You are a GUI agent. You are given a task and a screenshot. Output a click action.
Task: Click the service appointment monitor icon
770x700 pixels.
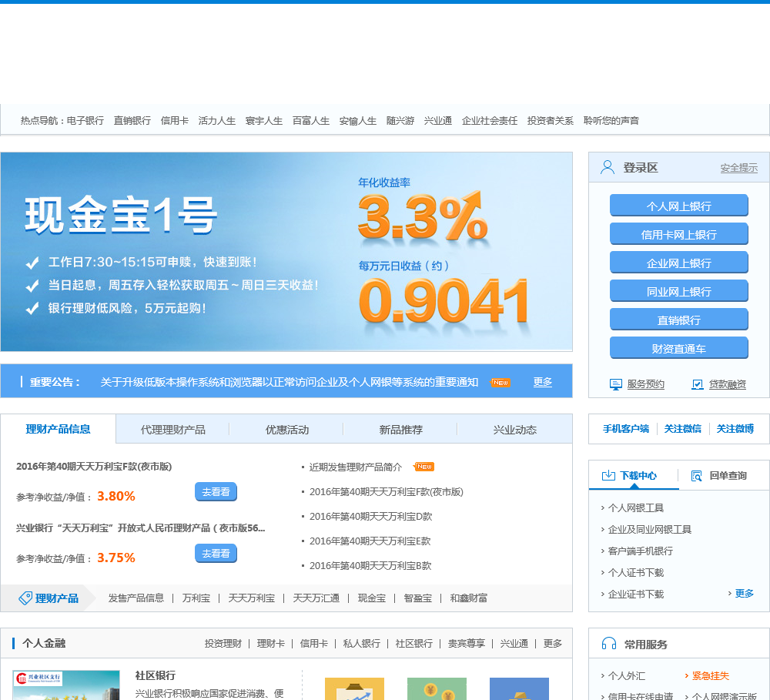(615, 384)
